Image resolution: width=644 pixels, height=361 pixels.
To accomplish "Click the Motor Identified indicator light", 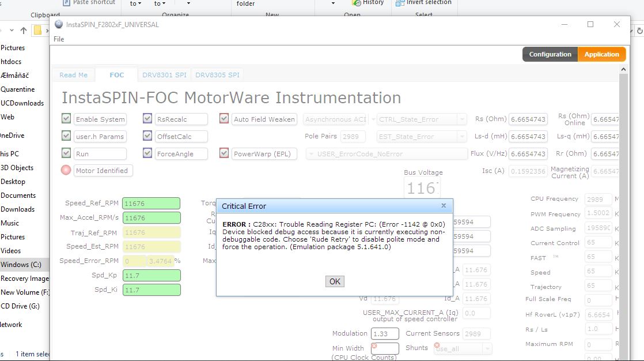I will [x=66, y=170].
